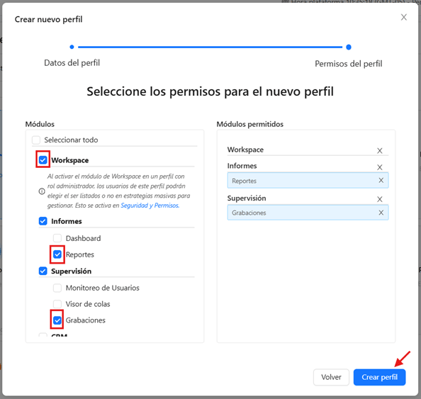Viewport: 421px width, 399px height.
Task: Enable the Visor de colas checkbox
Action: pyautogui.click(x=57, y=304)
